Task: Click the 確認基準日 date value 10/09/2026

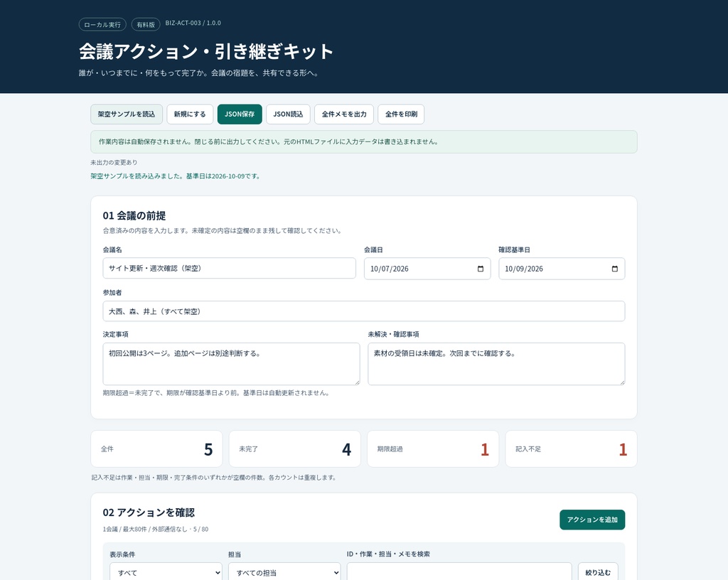Action: [x=524, y=269]
